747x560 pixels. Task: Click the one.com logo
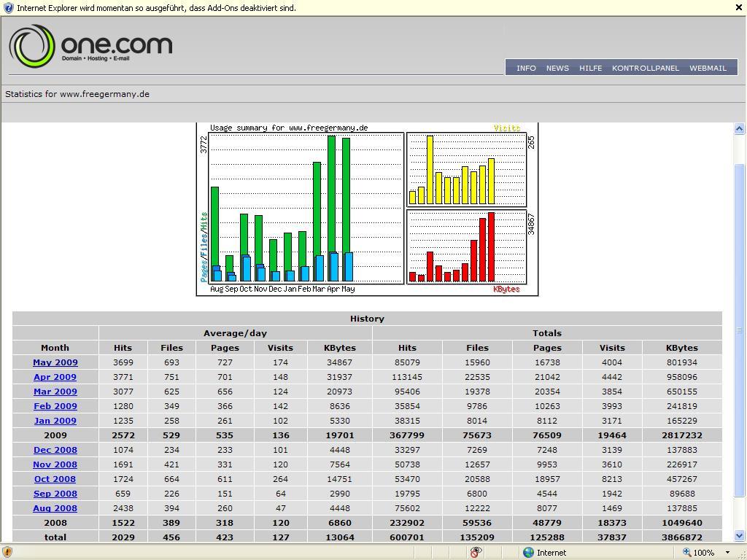[x=90, y=46]
